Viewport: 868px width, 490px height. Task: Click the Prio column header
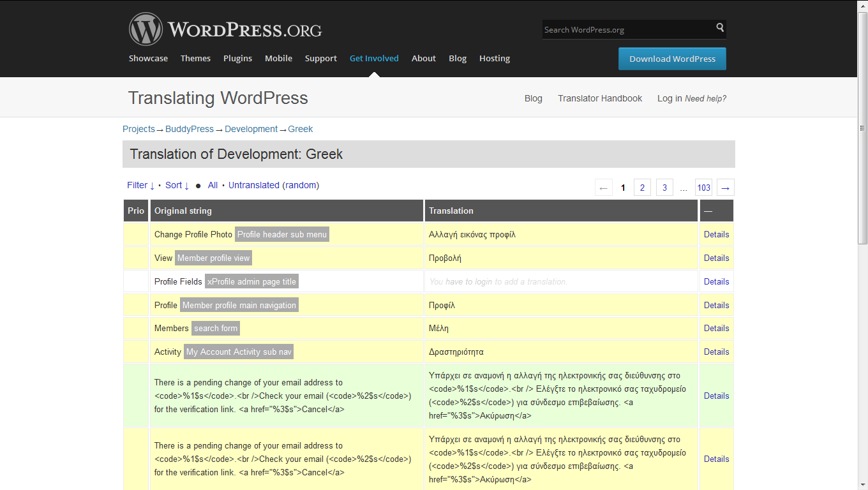tap(136, 211)
